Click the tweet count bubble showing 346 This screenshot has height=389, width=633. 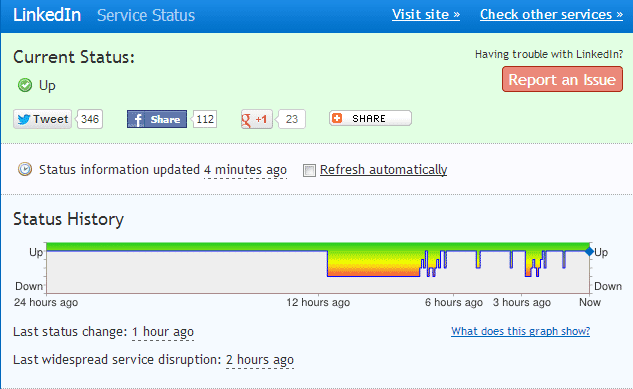pos(90,119)
